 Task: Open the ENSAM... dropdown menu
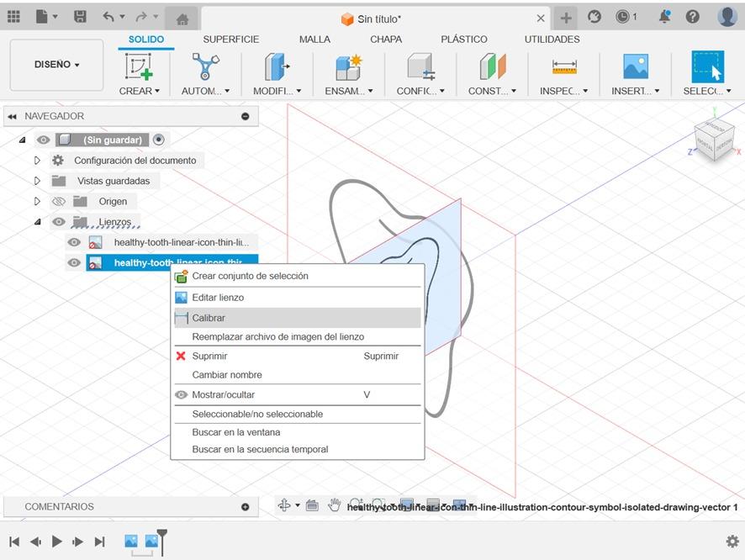[349, 91]
